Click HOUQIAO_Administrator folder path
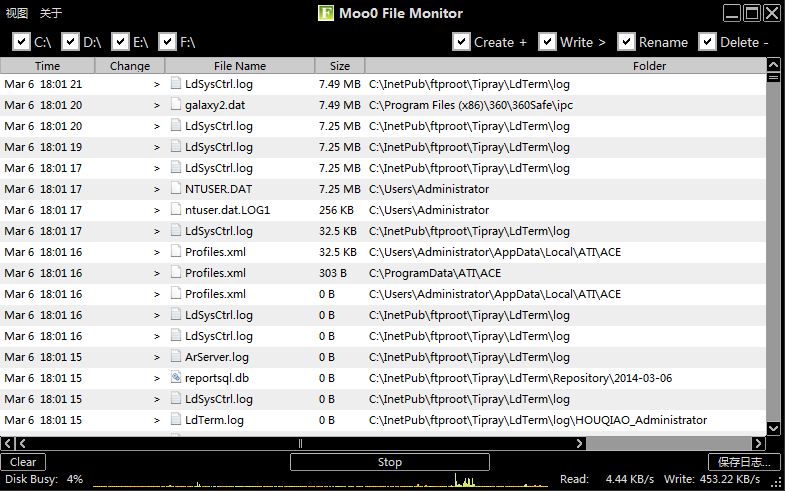Screen dimensions: 785x491 coord(538,420)
